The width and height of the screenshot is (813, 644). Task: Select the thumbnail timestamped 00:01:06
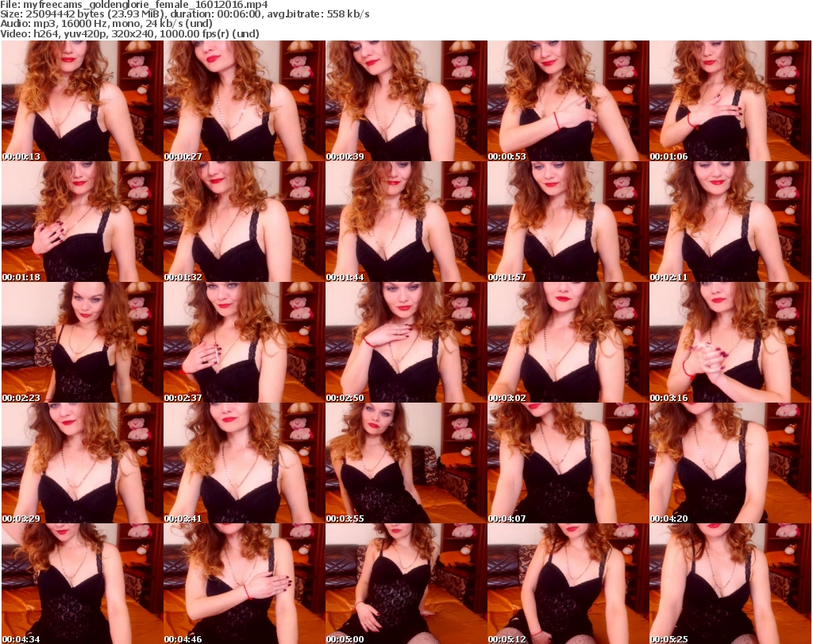730,101
